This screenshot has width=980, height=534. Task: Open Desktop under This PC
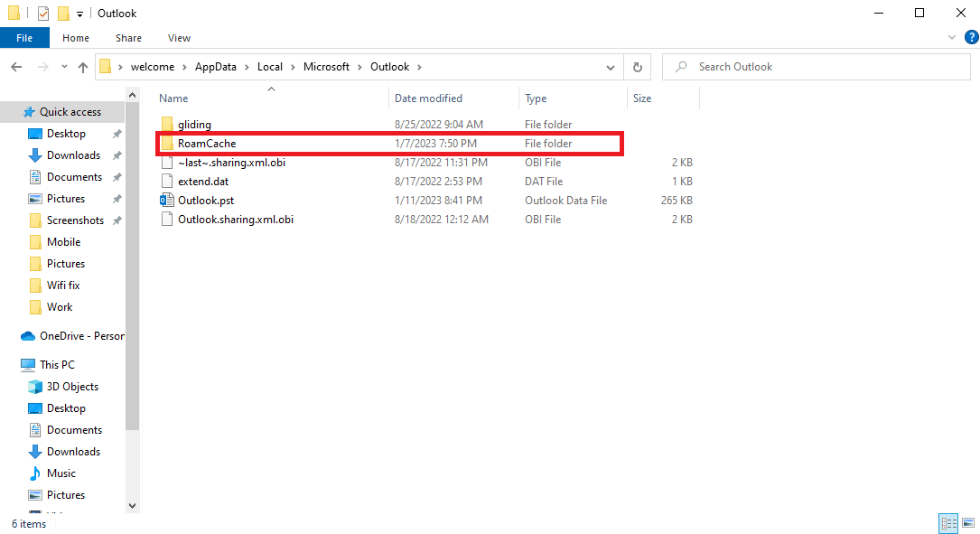(66, 408)
